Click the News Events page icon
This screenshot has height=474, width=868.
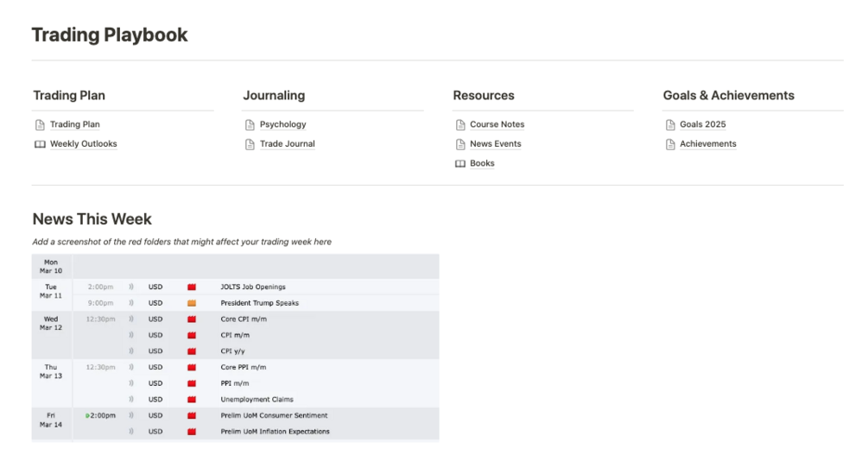coord(460,144)
